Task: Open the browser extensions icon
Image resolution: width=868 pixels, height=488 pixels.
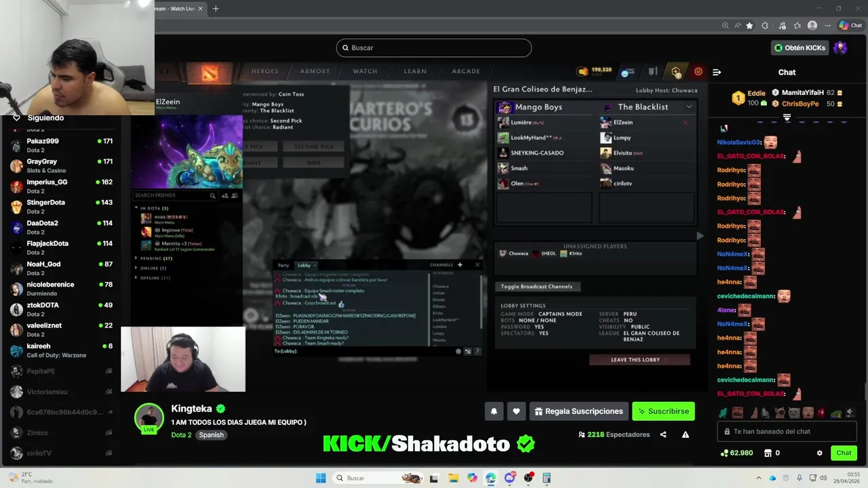Action: tap(765, 26)
